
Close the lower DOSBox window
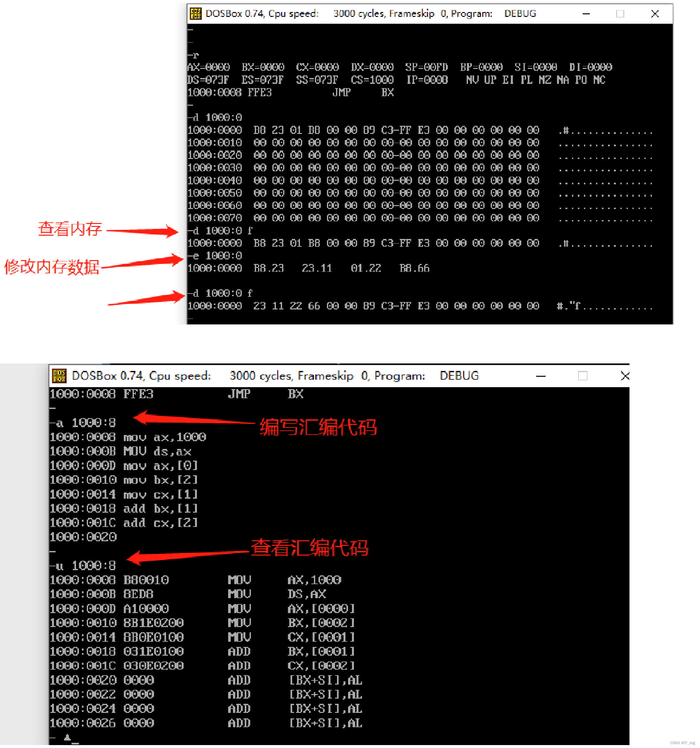point(625,376)
